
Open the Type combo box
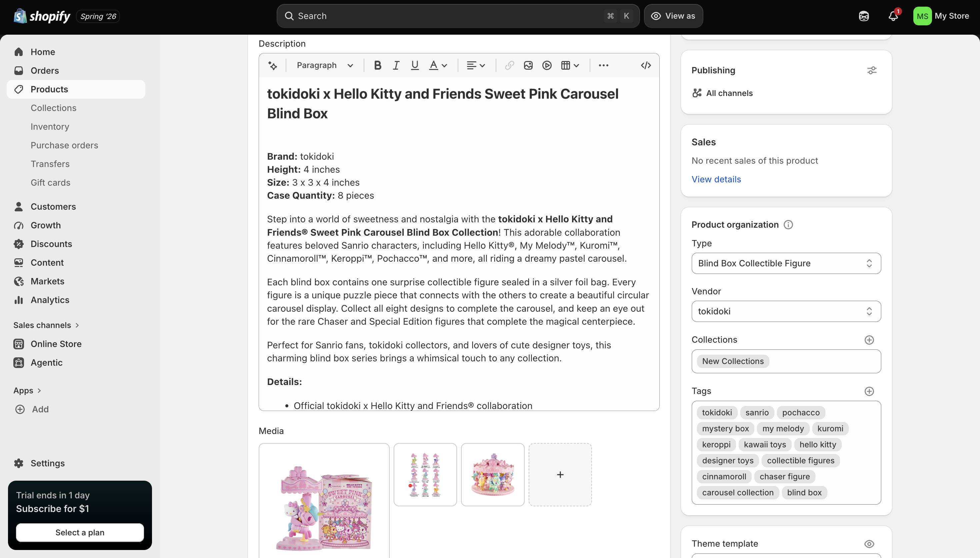tap(786, 263)
